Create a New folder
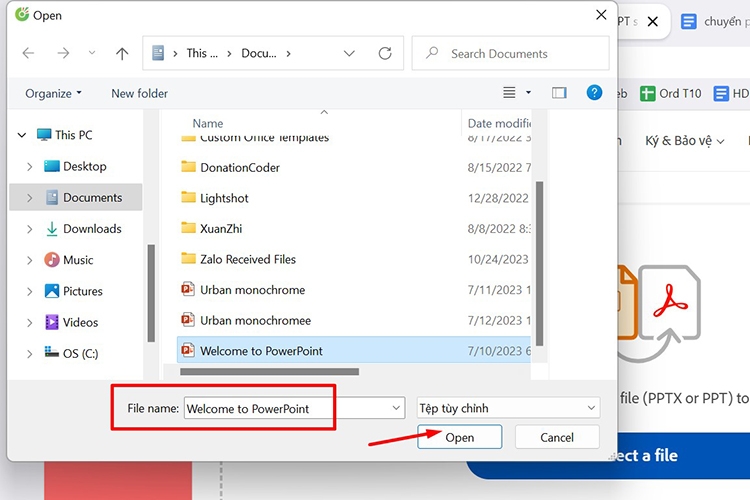The height and width of the screenshot is (500, 750). [x=139, y=93]
